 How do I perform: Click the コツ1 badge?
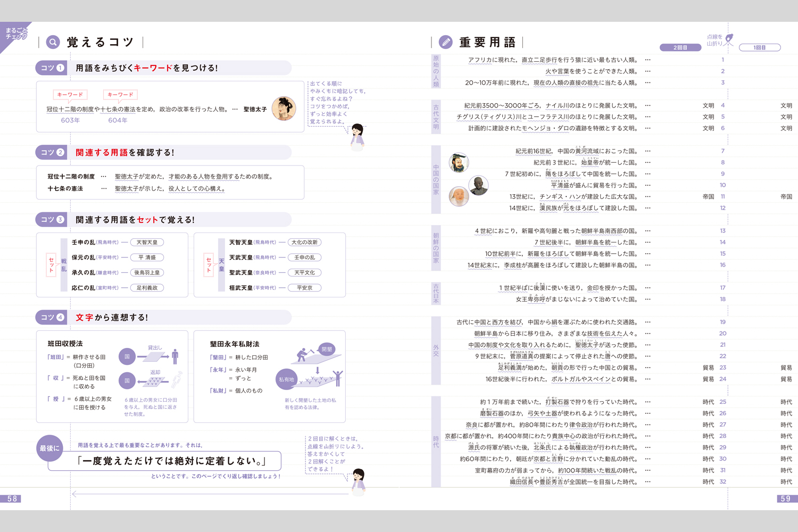click(x=52, y=68)
